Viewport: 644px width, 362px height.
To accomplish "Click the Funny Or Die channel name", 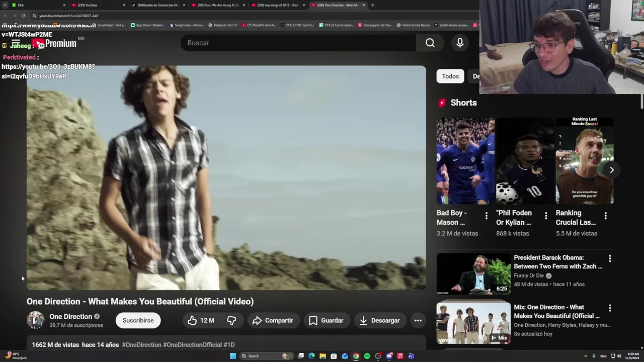I will click(529, 276).
